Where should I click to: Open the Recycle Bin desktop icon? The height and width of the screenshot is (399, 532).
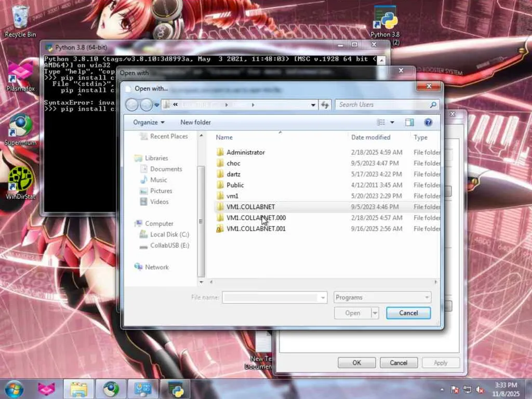[x=20, y=21]
